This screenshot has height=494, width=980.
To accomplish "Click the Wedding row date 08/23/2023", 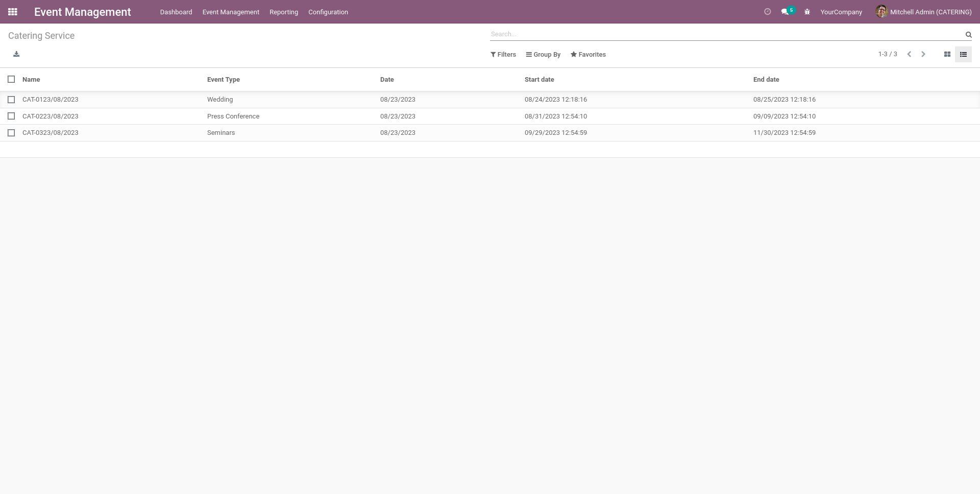I will [x=398, y=100].
